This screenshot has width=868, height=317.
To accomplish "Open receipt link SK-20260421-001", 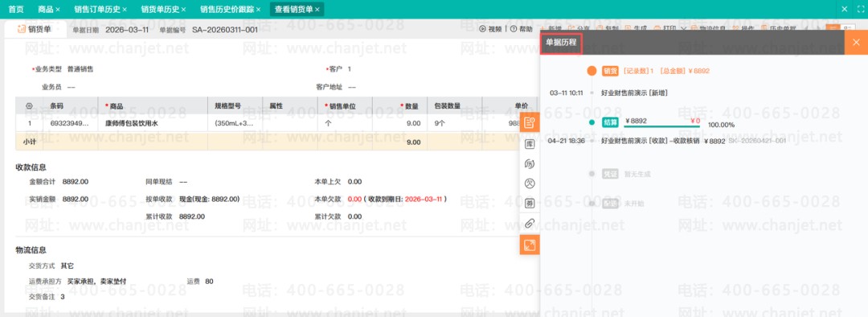I will coord(757,142).
